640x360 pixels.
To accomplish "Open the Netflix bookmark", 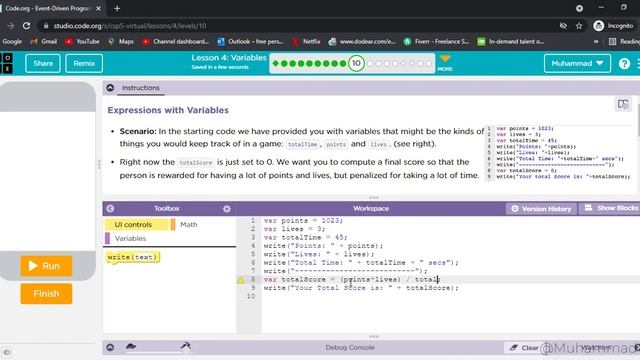I will click(x=306, y=41).
